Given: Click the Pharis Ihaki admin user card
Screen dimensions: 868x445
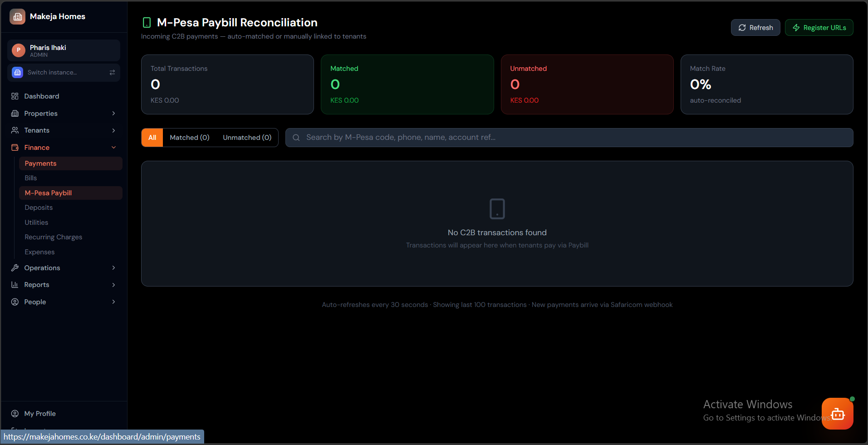Looking at the screenshot, I should click(x=64, y=50).
